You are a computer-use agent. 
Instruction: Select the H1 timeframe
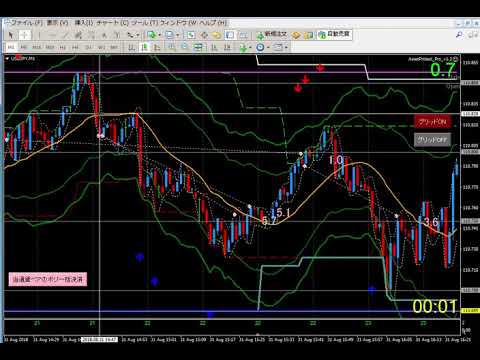[62, 47]
